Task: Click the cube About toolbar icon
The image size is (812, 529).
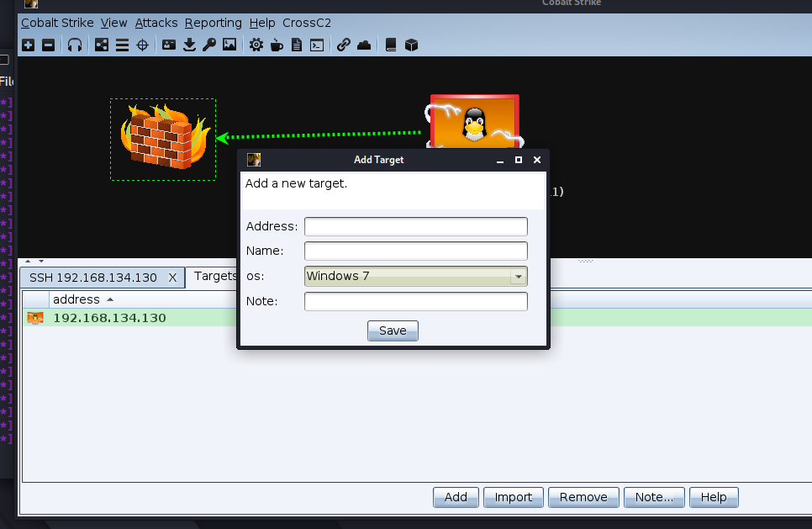Action: tap(411, 45)
